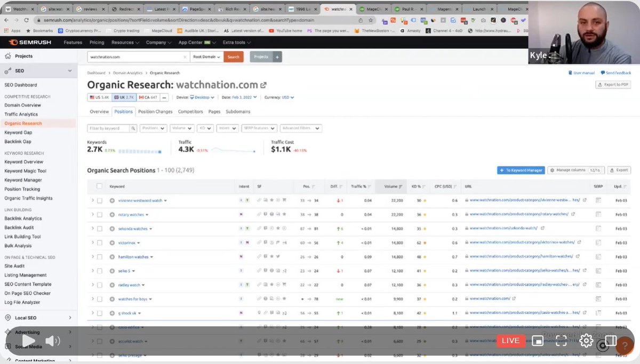Open Projects via the home icon in sidebar
This screenshot has width=640, height=364.
[7, 56]
